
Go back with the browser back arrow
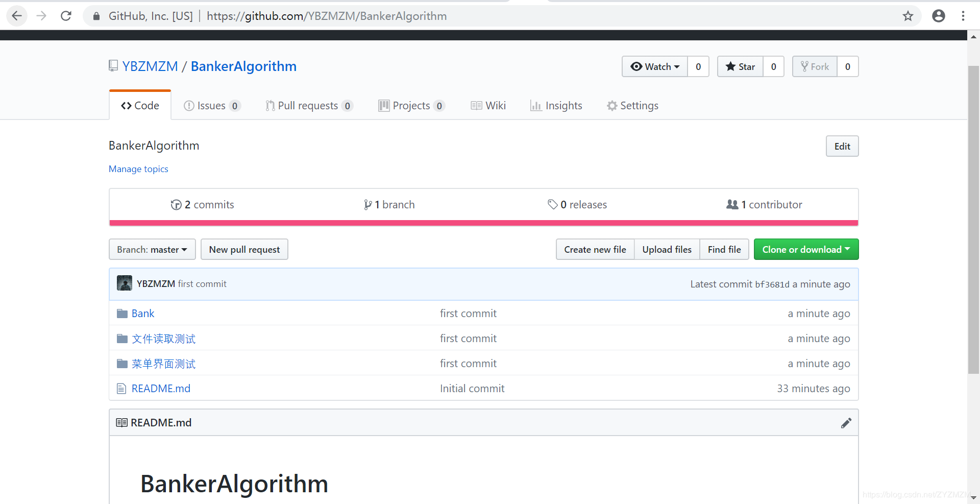tap(17, 16)
